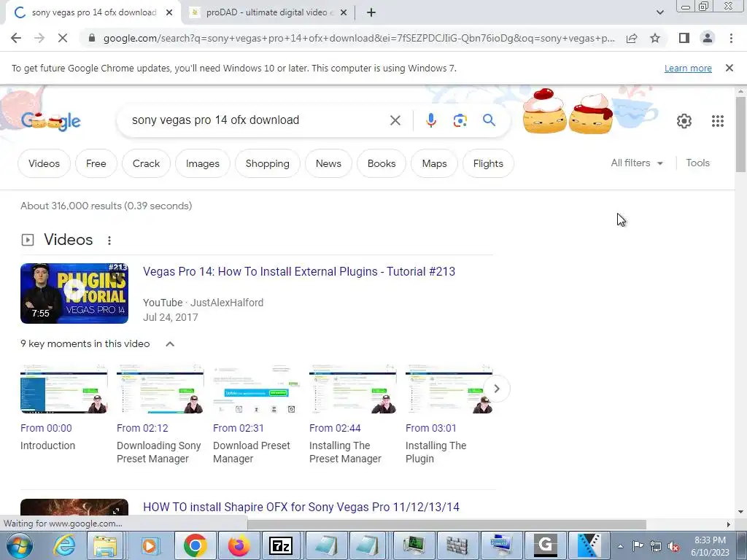Close the proDAD tab
Image resolution: width=747 pixels, height=560 pixels.
[x=344, y=13]
